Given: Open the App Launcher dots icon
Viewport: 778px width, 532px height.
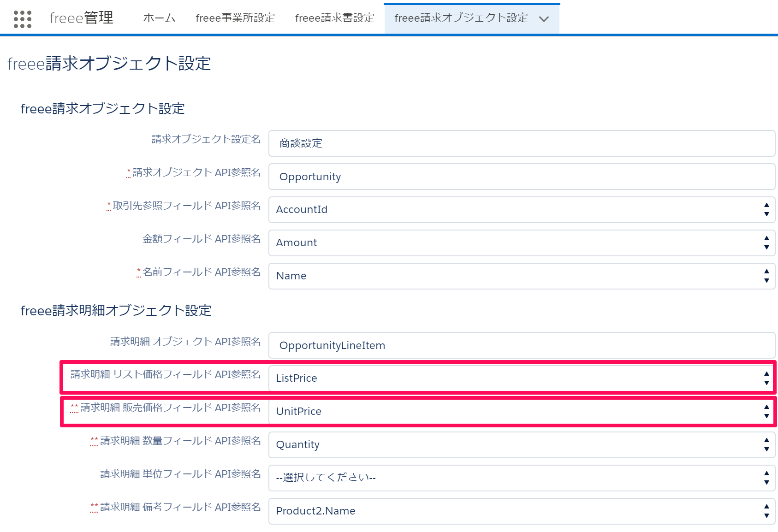Looking at the screenshot, I should point(23,19).
